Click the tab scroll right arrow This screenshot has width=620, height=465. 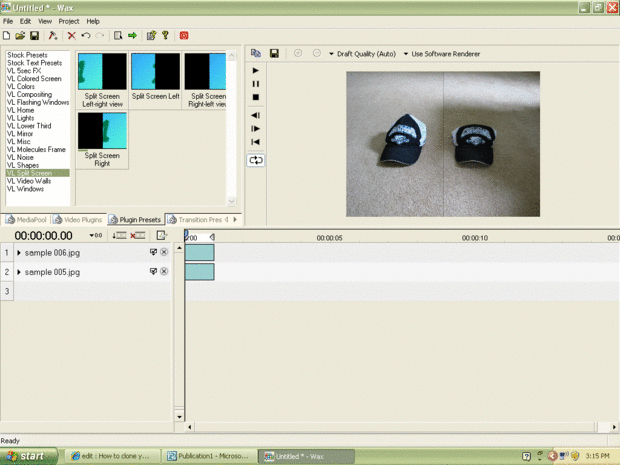tap(235, 219)
